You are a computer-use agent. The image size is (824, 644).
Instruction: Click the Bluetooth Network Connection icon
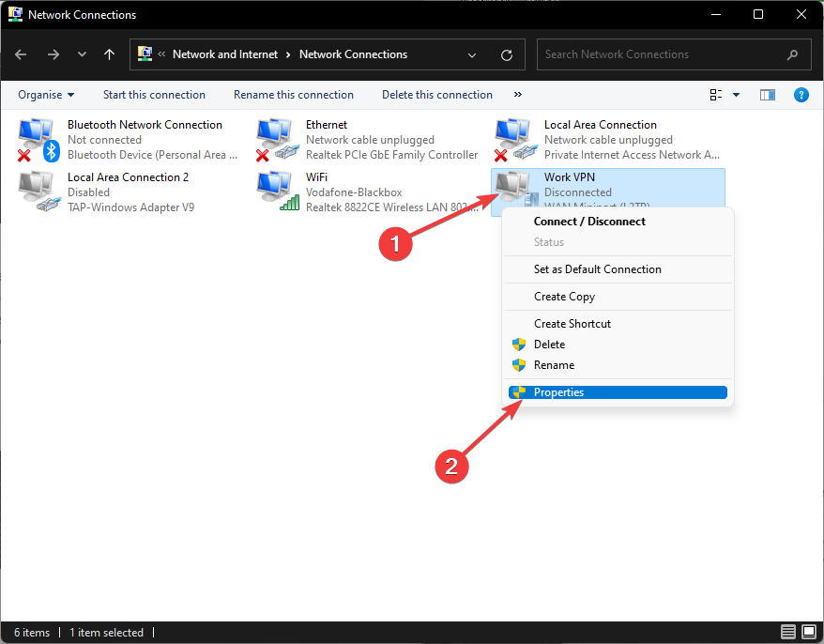(38, 140)
